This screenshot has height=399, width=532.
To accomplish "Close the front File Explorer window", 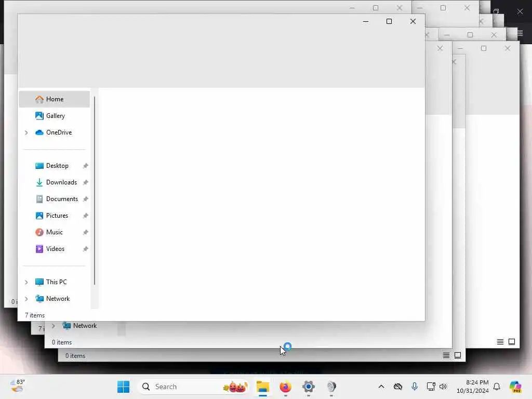I will click(x=413, y=21).
